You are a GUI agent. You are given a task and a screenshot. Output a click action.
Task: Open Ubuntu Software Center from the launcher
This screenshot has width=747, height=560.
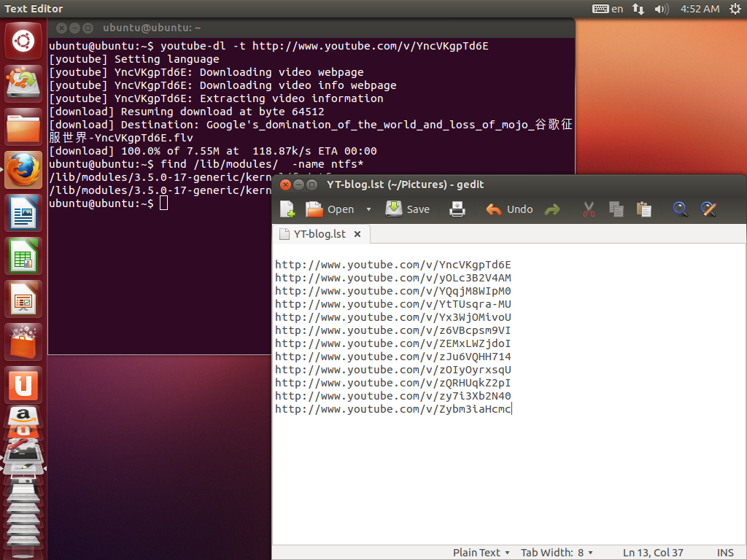[x=23, y=342]
